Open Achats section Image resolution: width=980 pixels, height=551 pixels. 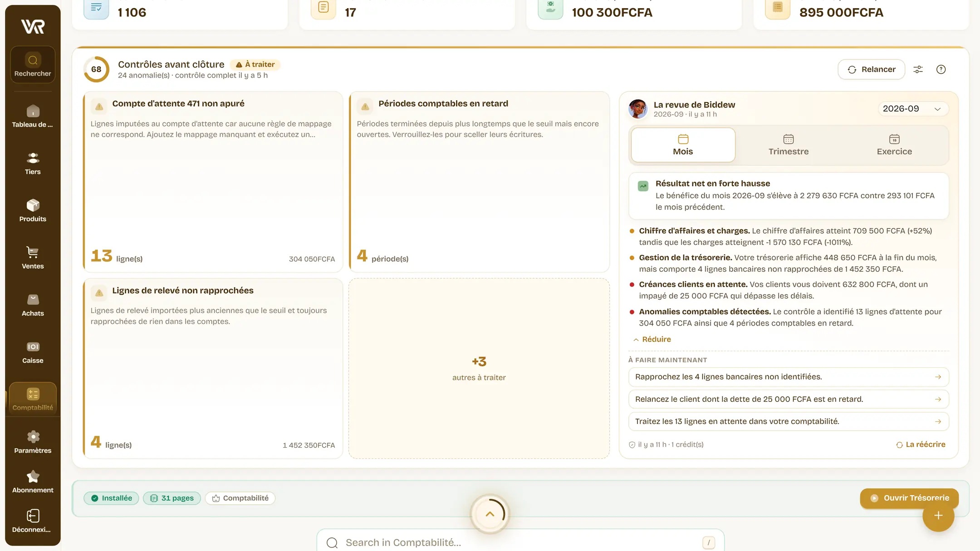tap(33, 305)
